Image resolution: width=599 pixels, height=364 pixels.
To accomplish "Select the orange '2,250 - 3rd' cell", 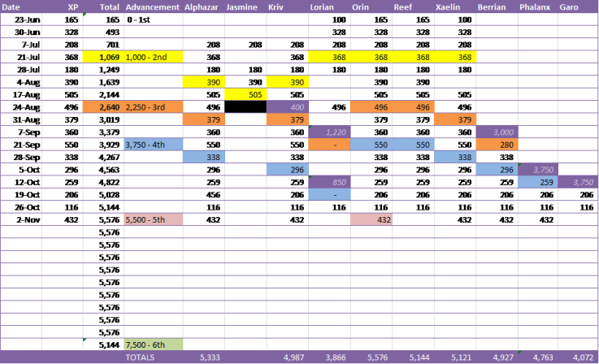I will coord(153,106).
